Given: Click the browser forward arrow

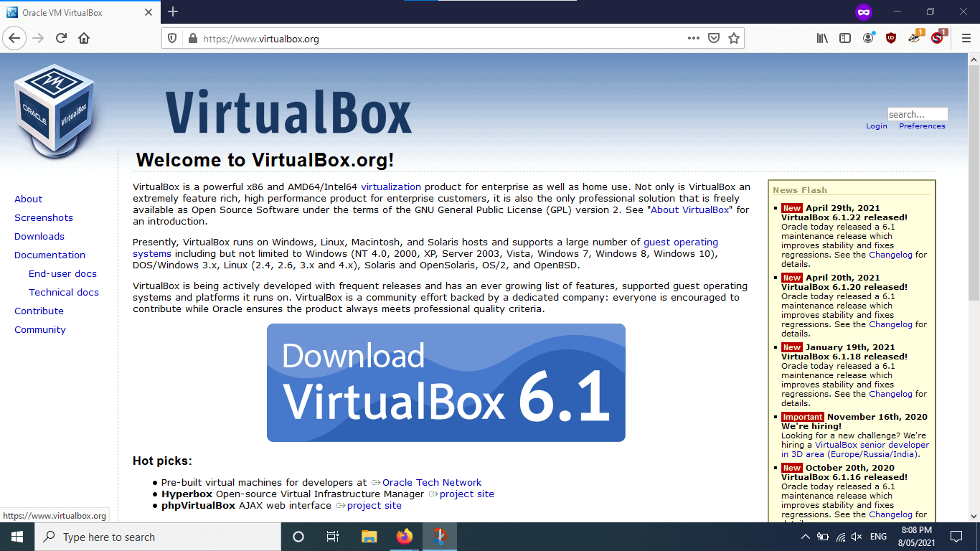Looking at the screenshot, I should (x=38, y=38).
